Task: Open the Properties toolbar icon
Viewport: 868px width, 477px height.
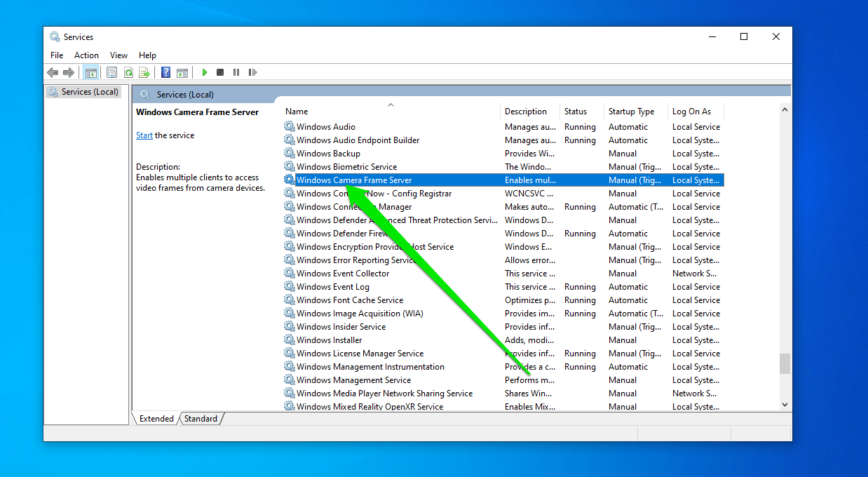Action: [112, 72]
